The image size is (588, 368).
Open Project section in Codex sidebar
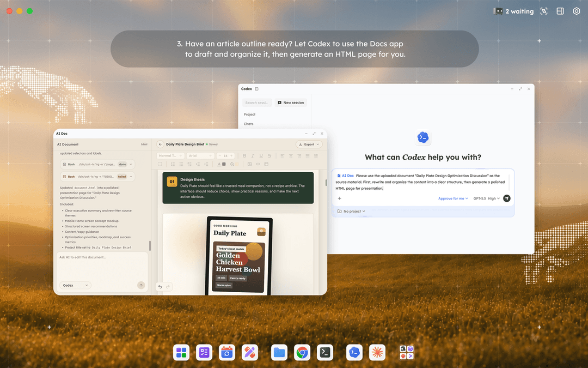click(249, 114)
